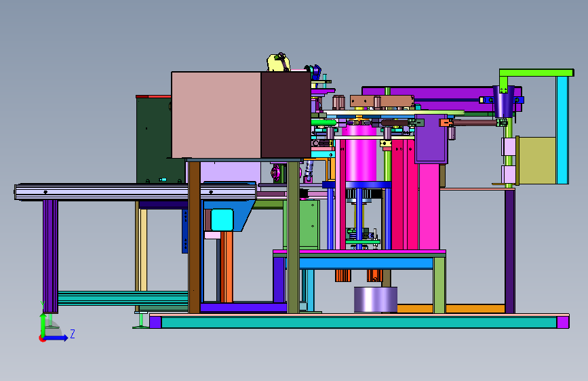Select the orange base beam at lower right
Screen dimensions: 588x381
451,308
